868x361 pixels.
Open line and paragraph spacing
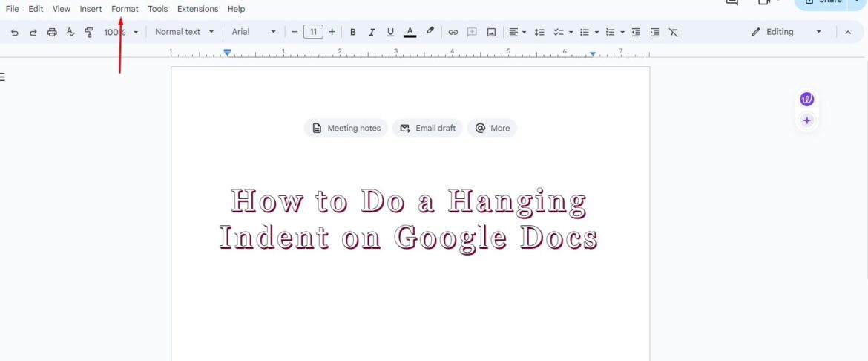539,32
